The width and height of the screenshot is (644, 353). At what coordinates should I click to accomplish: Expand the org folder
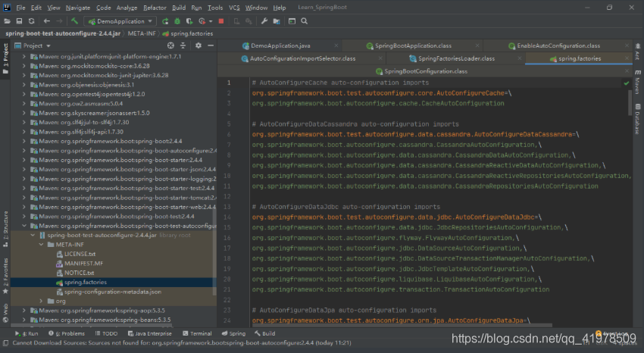pyautogui.click(x=41, y=301)
